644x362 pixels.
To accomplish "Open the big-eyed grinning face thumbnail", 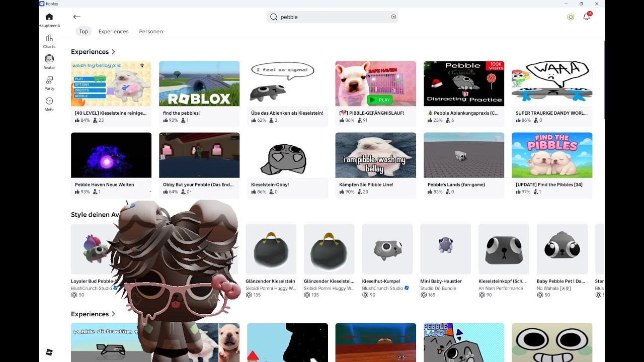I will [552, 342].
